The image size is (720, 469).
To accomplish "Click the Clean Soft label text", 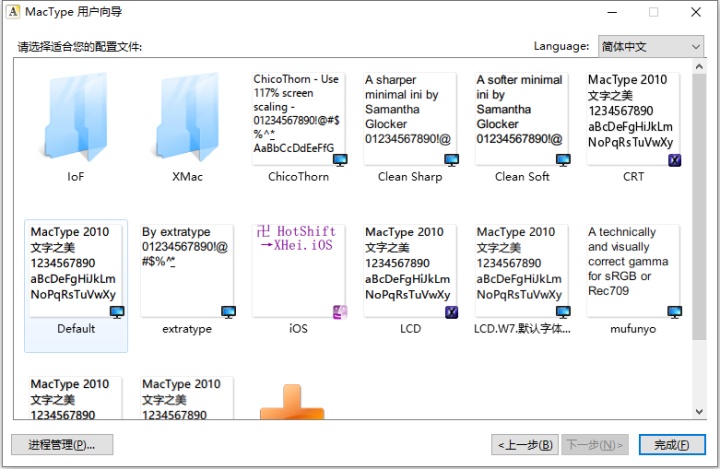I will [x=522, y=177].
